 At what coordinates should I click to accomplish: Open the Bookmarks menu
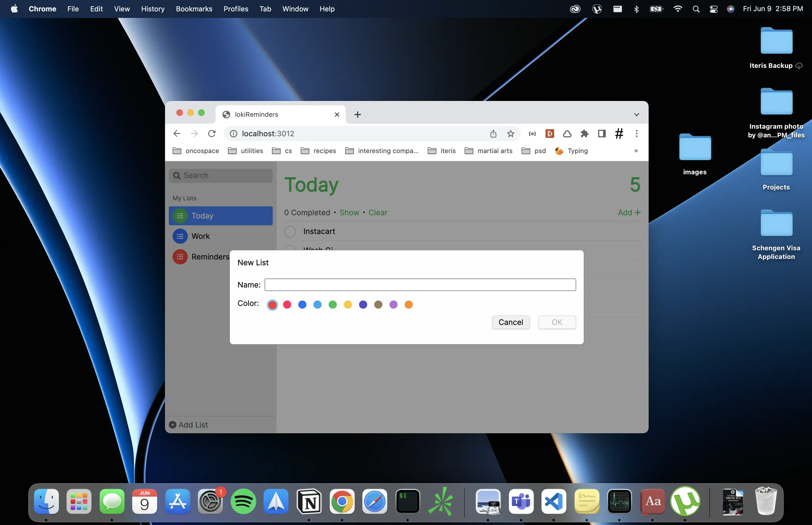(x=194, y=9)
